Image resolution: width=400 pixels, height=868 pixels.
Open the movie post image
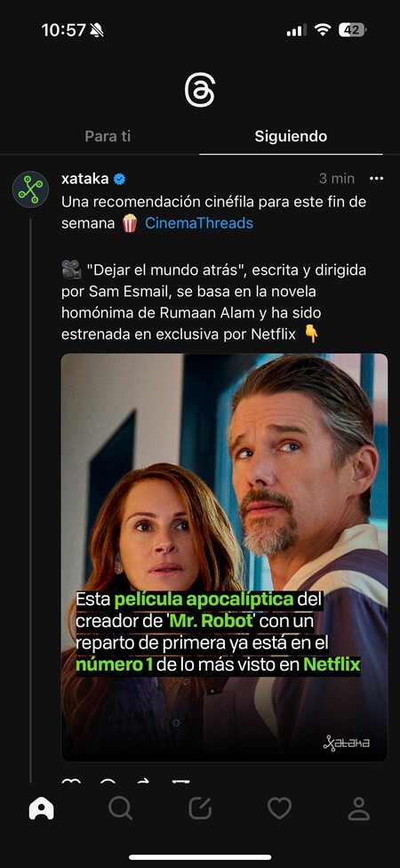coord(224,557)
